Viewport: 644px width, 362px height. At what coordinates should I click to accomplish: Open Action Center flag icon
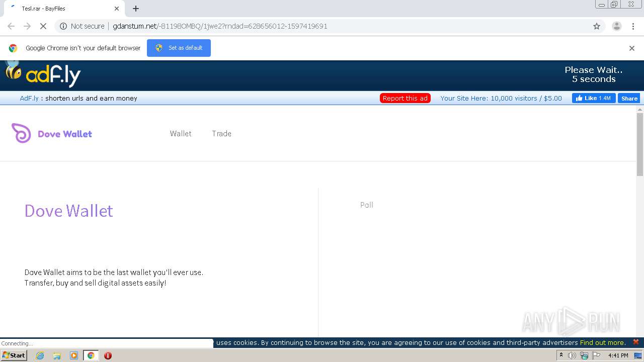coord(596,355)
